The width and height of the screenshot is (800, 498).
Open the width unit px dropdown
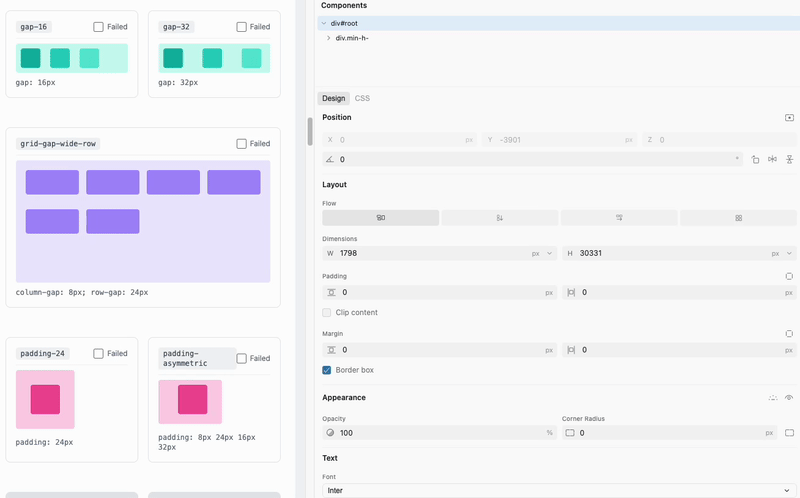coord(541,254)
